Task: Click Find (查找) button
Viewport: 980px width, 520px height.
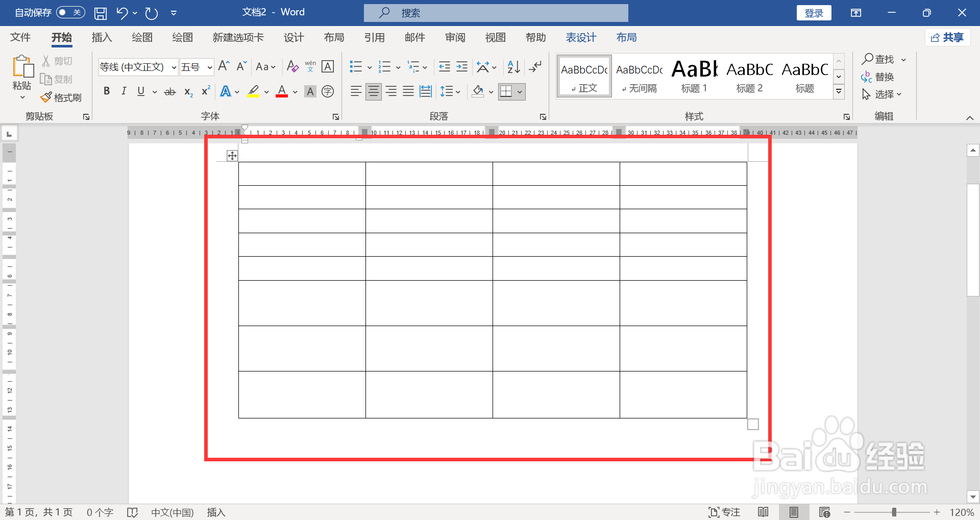Action: click(x=878, y=59)
